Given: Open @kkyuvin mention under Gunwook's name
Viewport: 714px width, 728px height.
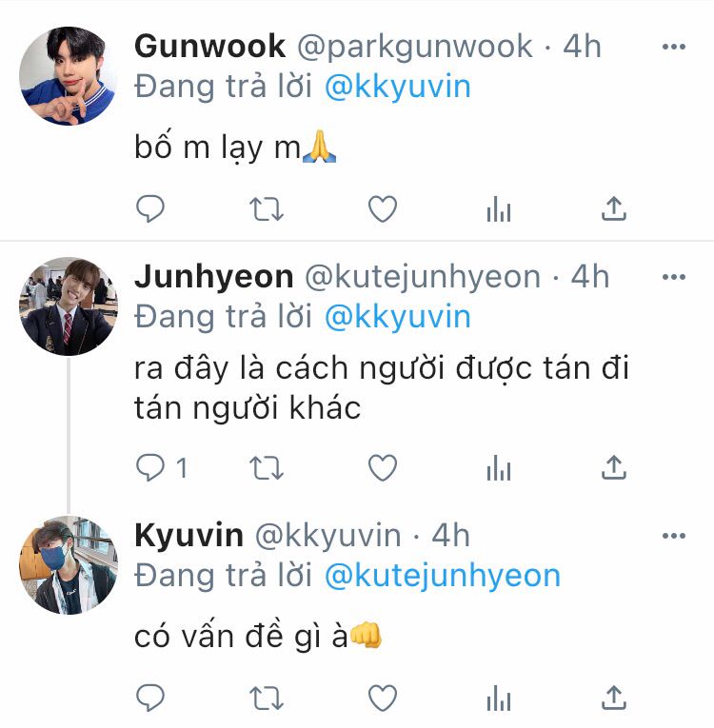Looking at the screenshot, I should click(x=398, y=88).
